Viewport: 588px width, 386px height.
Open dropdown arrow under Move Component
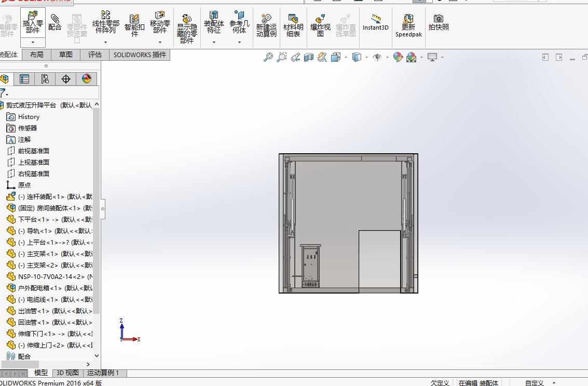point(160,43)
